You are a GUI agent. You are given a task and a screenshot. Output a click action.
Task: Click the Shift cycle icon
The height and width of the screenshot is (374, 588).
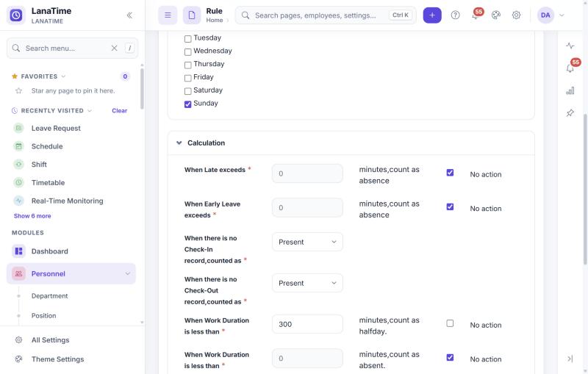point(19,165)
